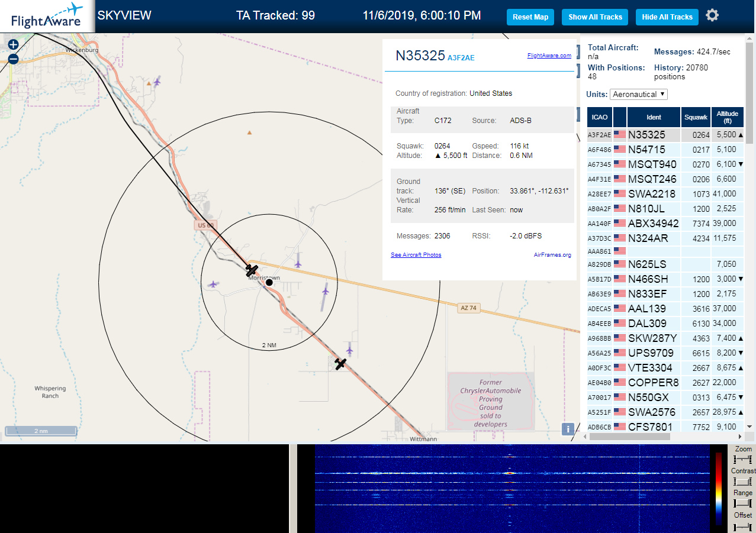
Task: Select UPS9709 row in aircraft table
Action: click(665, 353)
